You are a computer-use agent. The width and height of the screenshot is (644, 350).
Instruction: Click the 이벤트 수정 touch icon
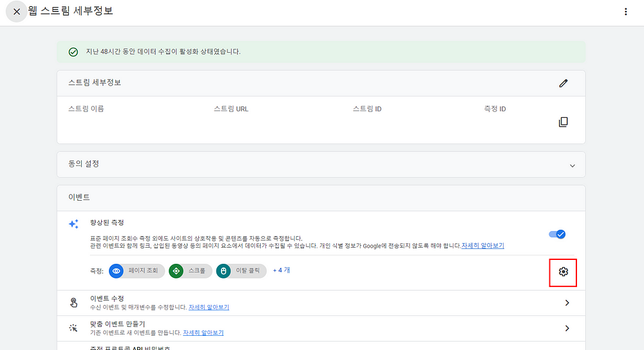tap(73, 303)
